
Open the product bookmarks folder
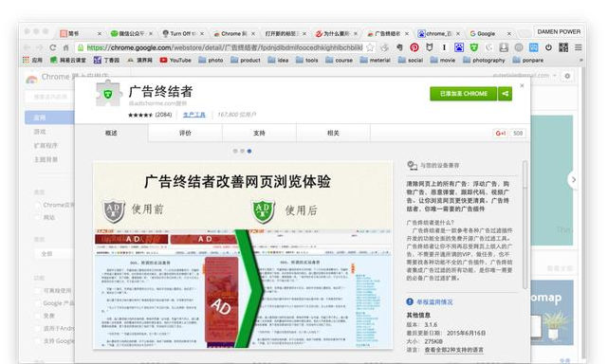(246, 60)
